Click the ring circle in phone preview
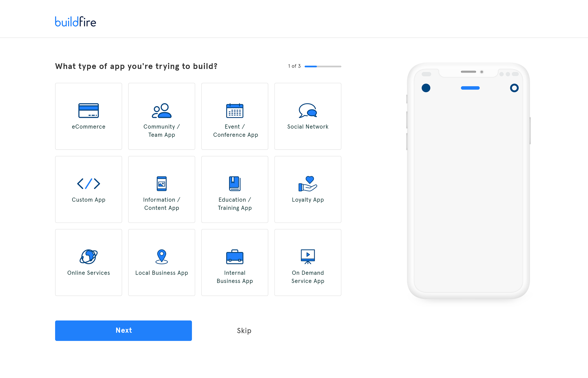 [x=514, y=88]
